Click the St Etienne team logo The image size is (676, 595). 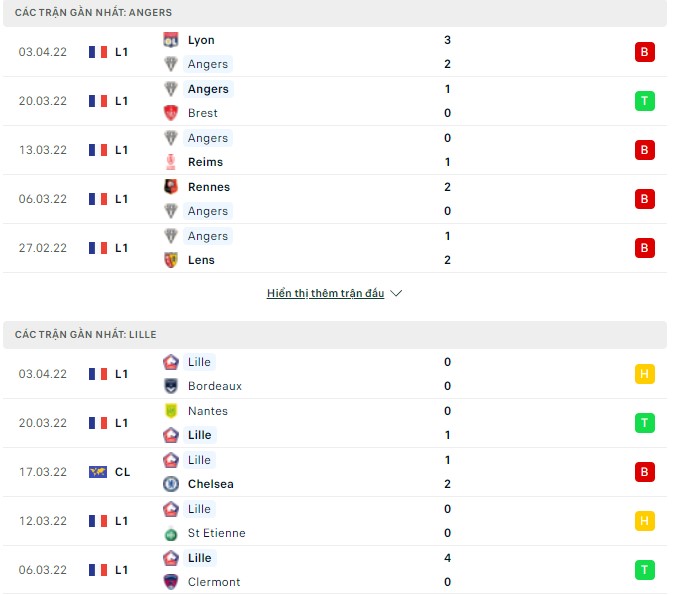[x=170, y=533]
